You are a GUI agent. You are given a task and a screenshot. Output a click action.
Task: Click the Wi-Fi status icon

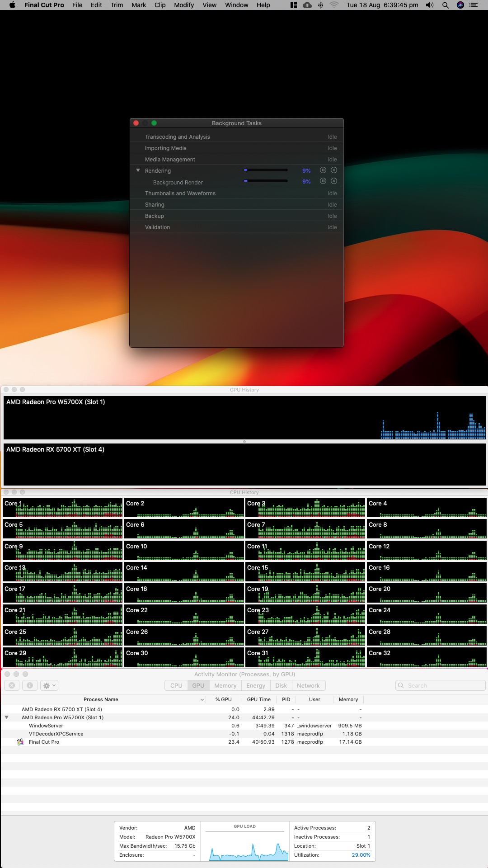tap(334, 5)
